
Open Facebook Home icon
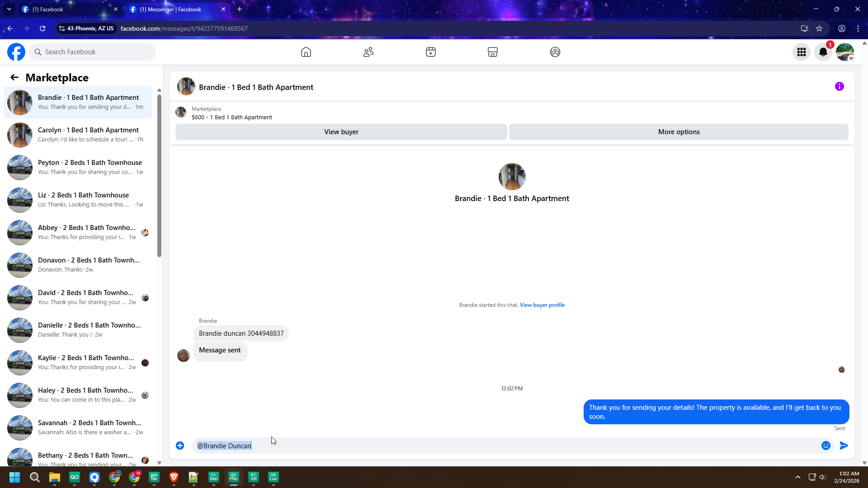point(306,52)
